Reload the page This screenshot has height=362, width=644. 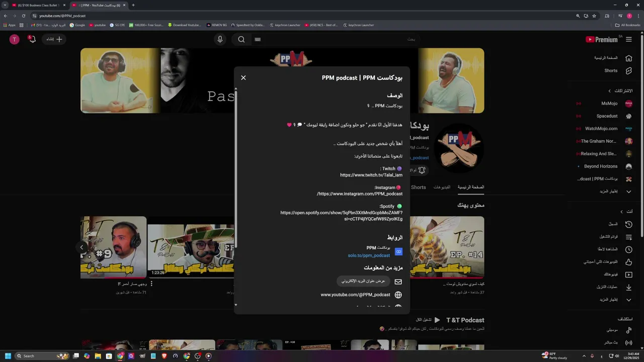point(23,16)
